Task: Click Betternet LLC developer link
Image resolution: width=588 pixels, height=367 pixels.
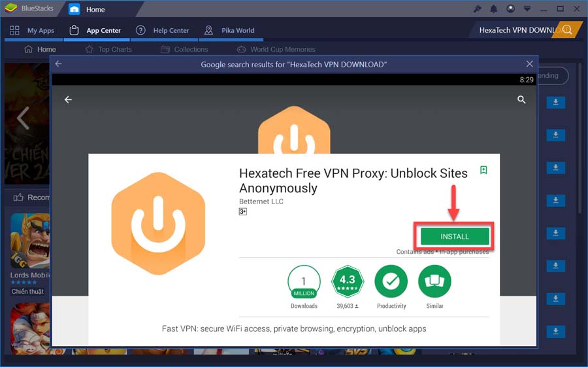Action: [261, 201]
